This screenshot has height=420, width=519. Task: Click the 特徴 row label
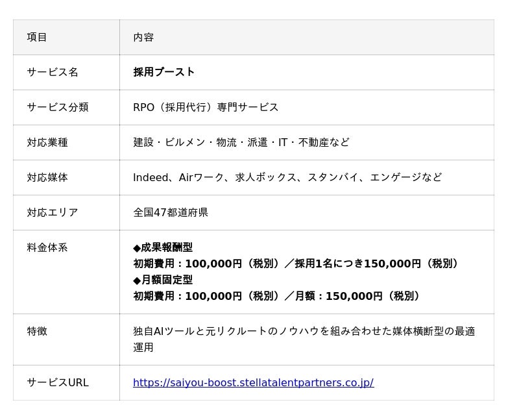(37, 331)
